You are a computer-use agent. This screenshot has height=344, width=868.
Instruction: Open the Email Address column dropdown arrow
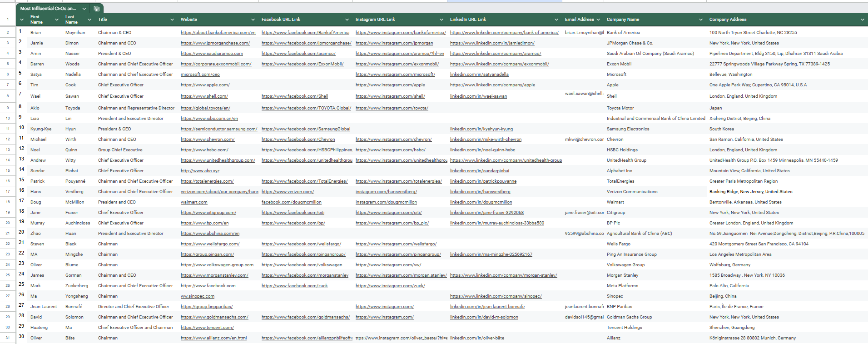598,20
